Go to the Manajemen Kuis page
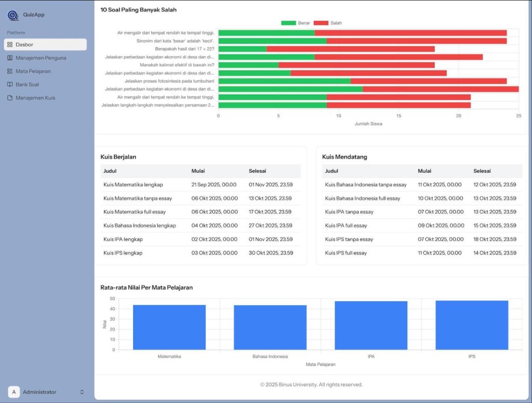The width and height of the screenshot is (532, 403). (x=35, y=98)
